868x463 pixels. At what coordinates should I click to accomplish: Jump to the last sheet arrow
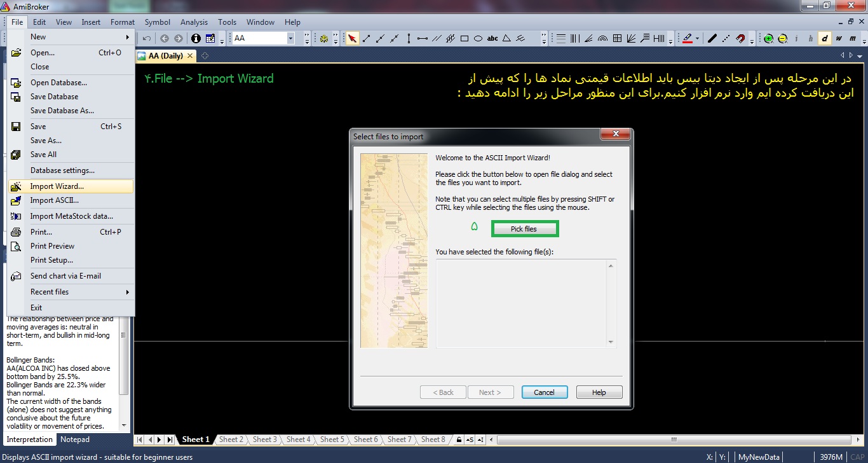pyautogui.click(x=170, y=439)
